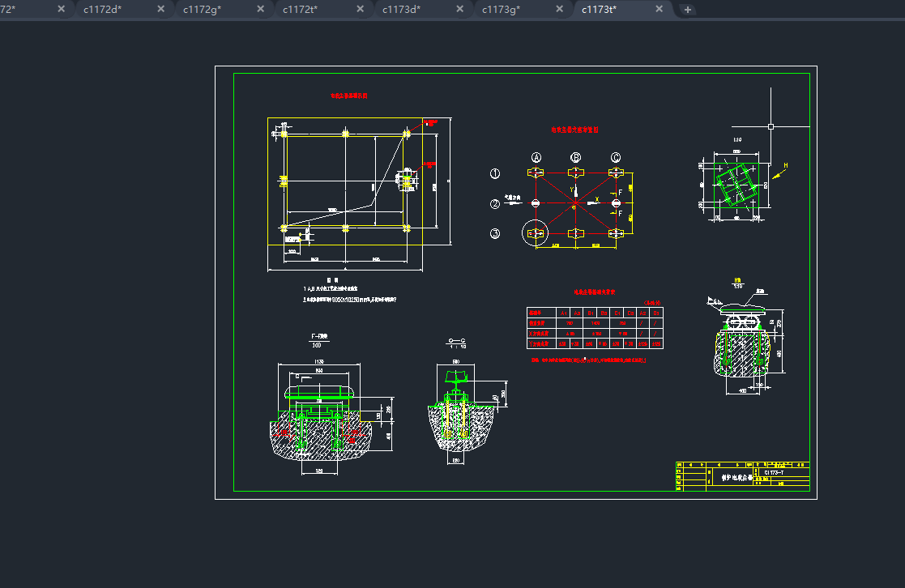
Task: Select table header cell A1
Action: pyautogui.click(x=563, y=313)
